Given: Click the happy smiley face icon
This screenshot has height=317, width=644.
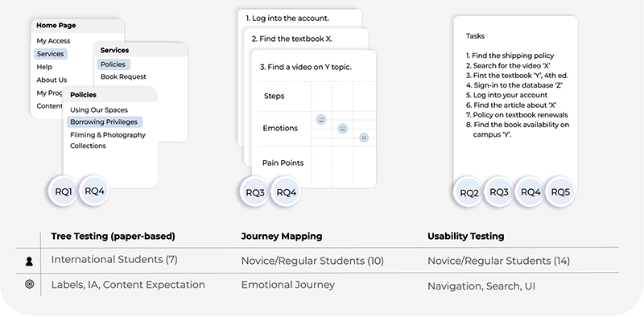Looking at the screenshot, I should 321,120.
